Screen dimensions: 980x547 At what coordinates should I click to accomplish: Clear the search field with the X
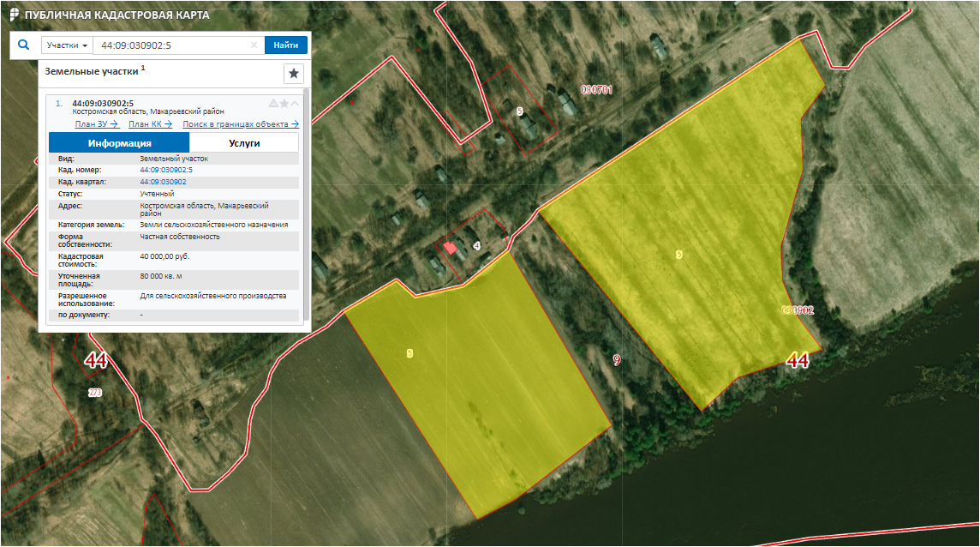254,45
